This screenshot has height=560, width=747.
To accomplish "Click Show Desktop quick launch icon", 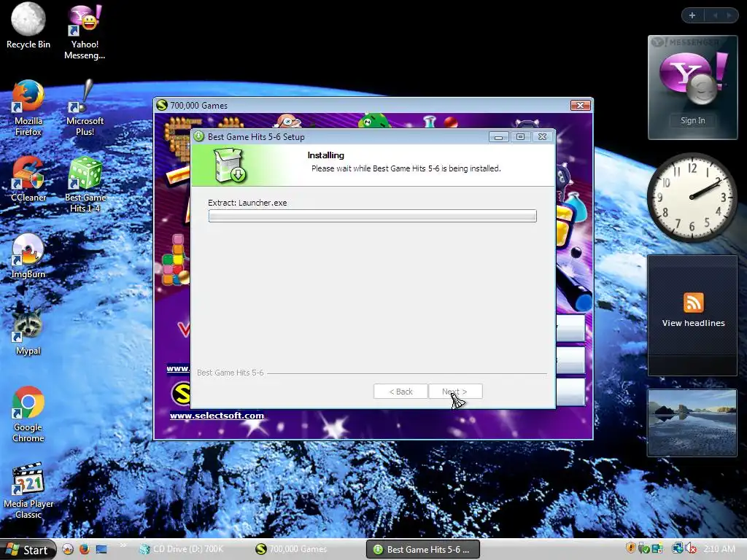I will 101,549.
